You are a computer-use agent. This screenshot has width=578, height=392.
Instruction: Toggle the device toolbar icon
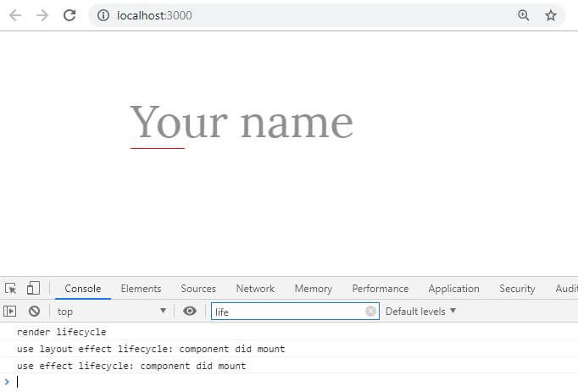coord(33,288)
